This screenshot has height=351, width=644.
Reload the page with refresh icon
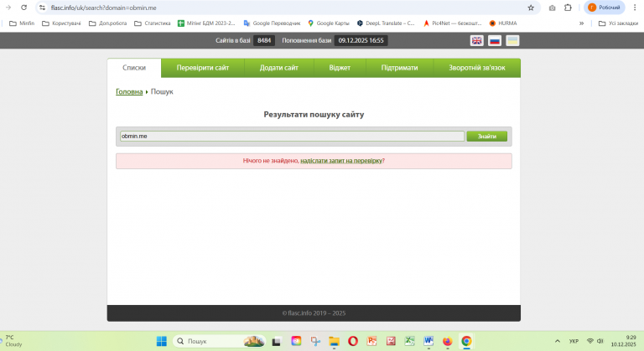(x=23, y=8)
